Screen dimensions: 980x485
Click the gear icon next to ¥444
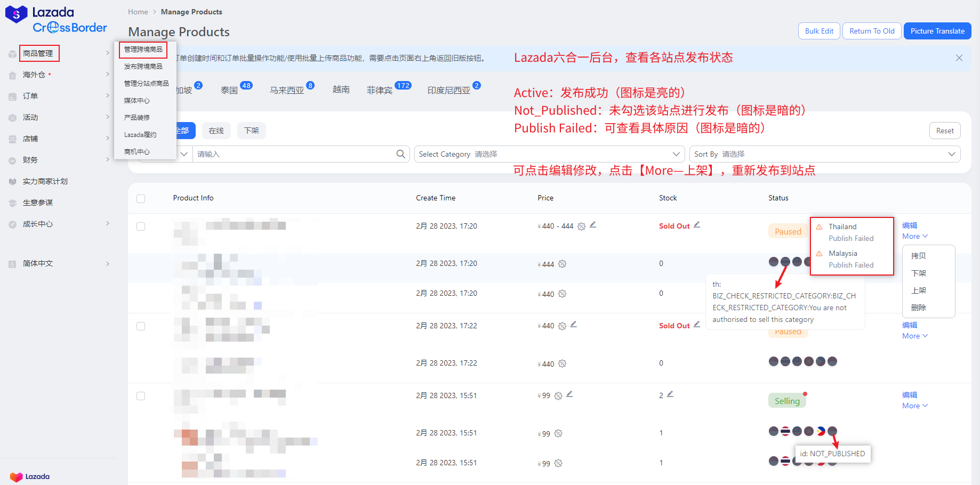point(562,264)
